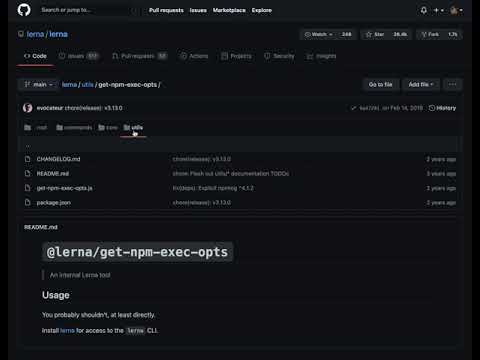Open README.md in file list
This screenshot has height=360, width=480.
click(x=53, y=174)
